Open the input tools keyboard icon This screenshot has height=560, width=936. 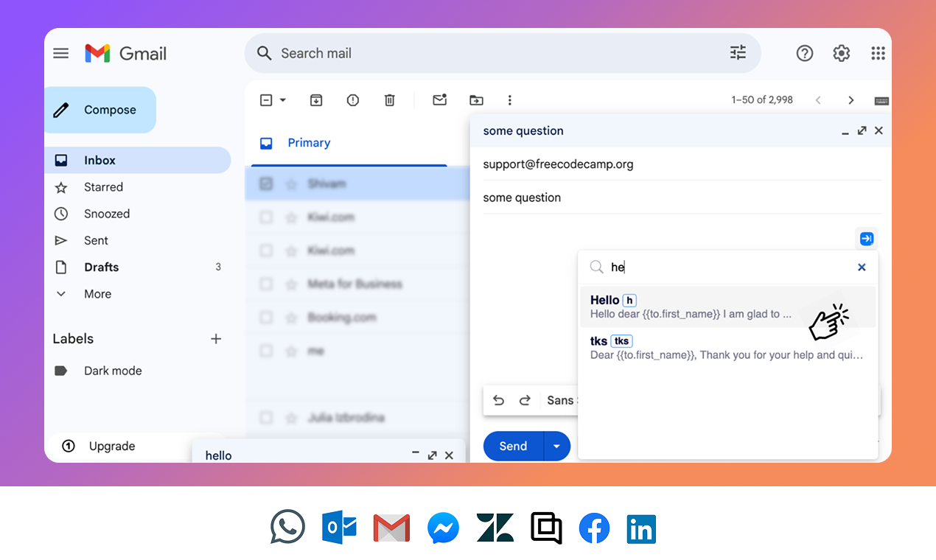(881, 101)
